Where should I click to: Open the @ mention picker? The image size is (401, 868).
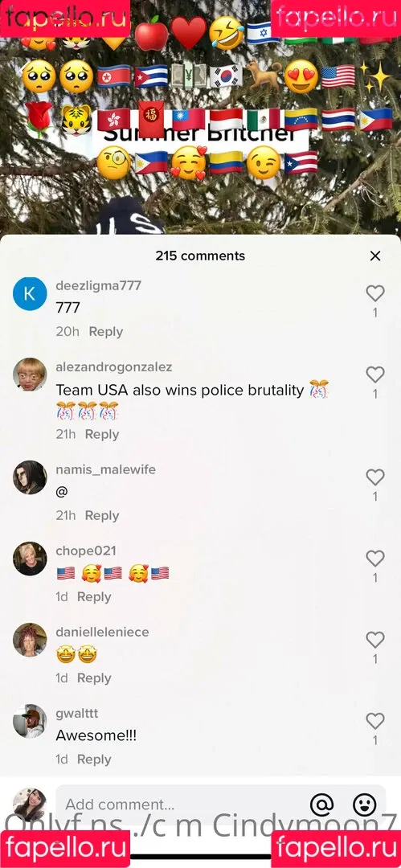click(x=321, y=805)
